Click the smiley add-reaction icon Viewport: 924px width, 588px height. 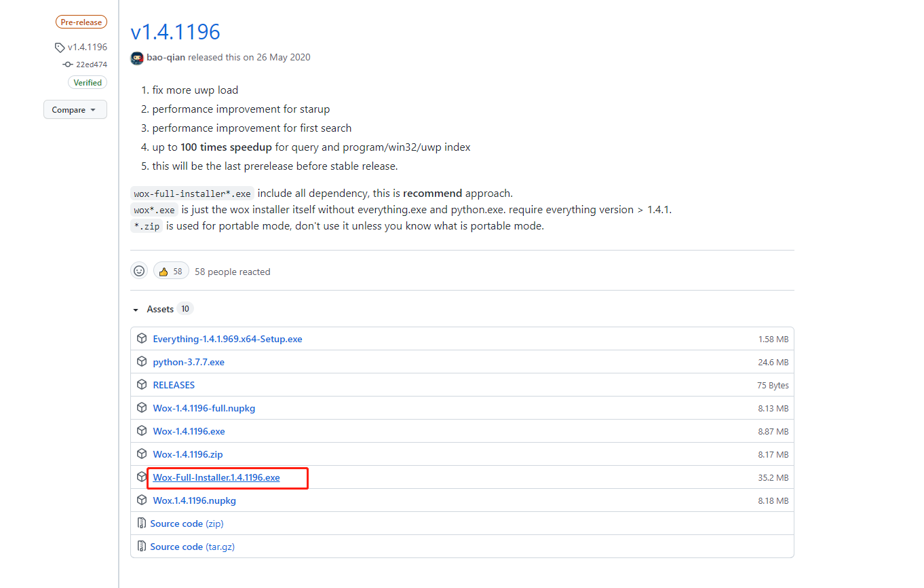click(139, 271)
